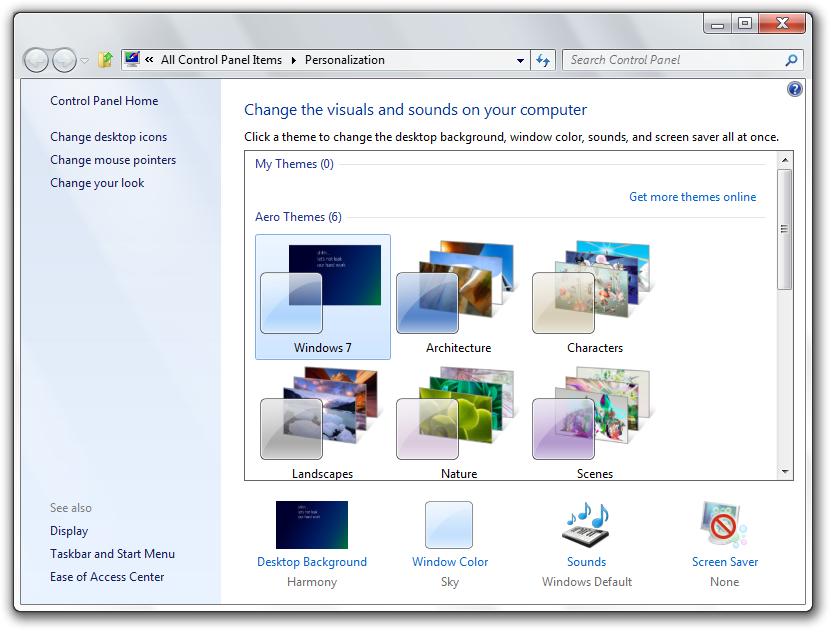The height and width of the screenshot is (632, 832).
Task: Click the Search Control Panel field
Action: point(674,60)
